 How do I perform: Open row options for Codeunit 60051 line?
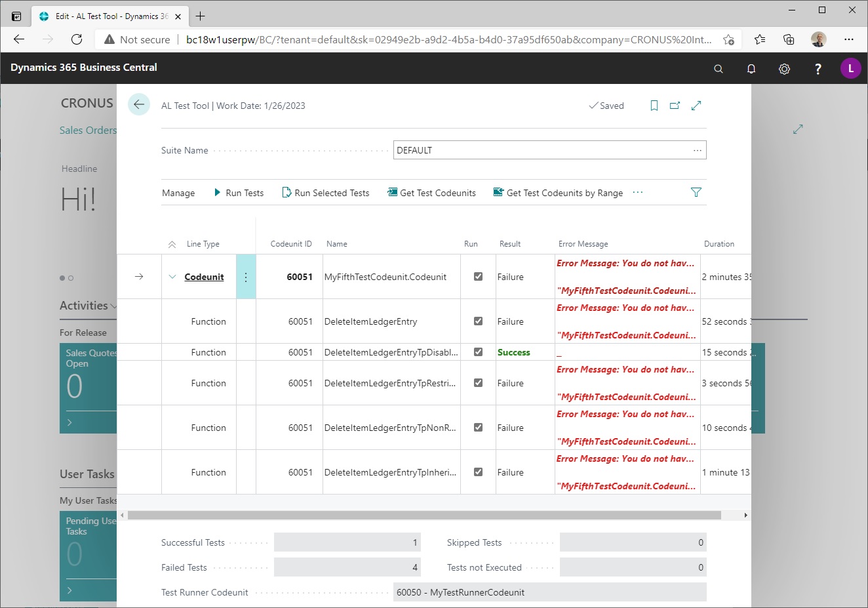pos(246,277)
